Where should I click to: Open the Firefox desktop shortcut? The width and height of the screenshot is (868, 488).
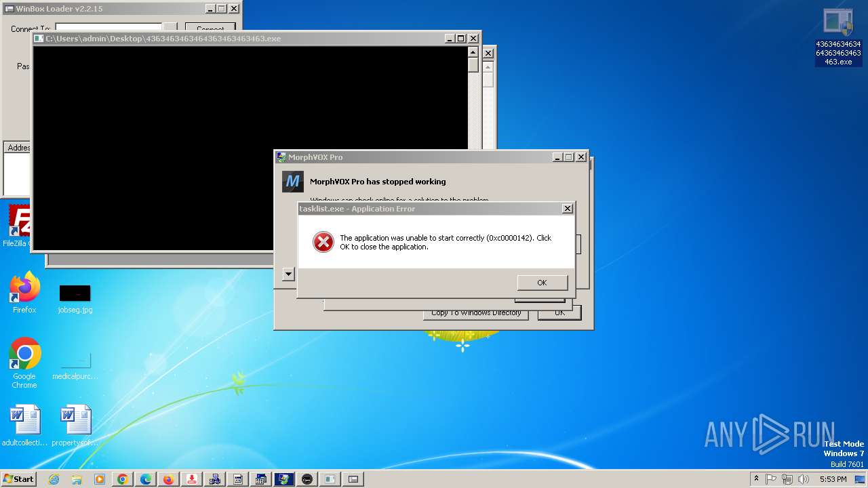click(24, 293)
